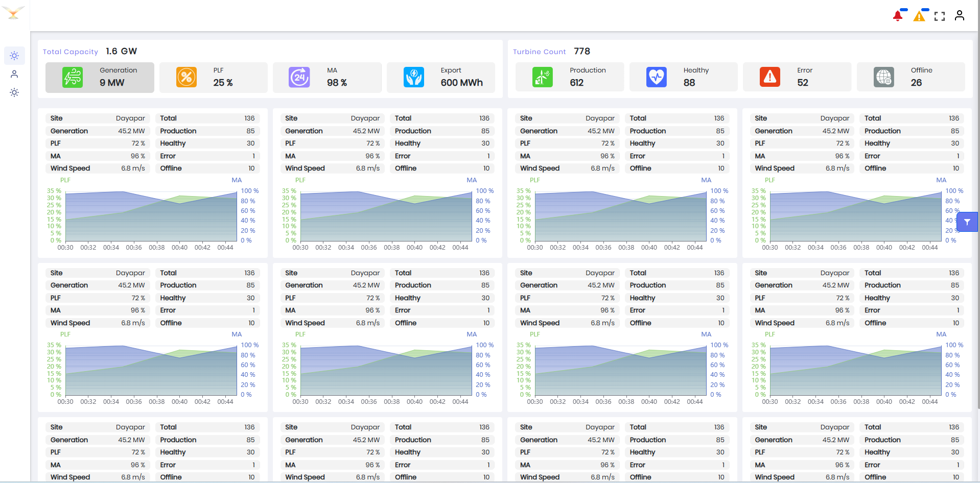
Task: Click the Total Capacity label
Action: (x=71, y=52)
